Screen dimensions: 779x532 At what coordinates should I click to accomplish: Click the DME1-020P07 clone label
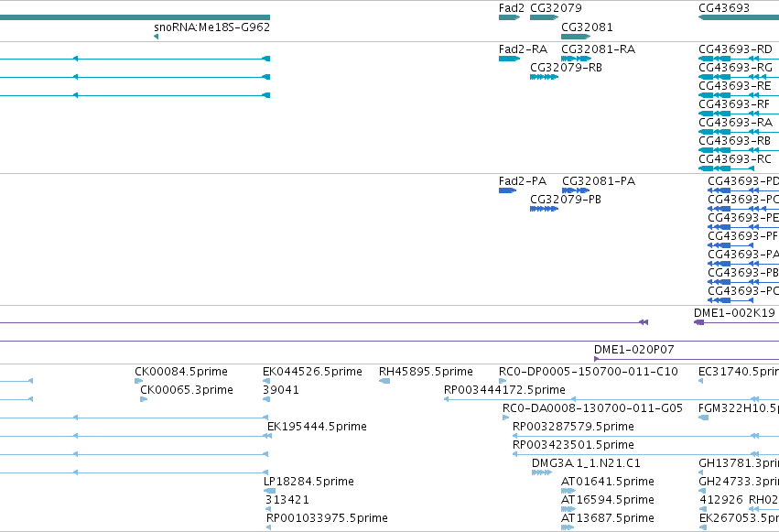coord(634,350)
